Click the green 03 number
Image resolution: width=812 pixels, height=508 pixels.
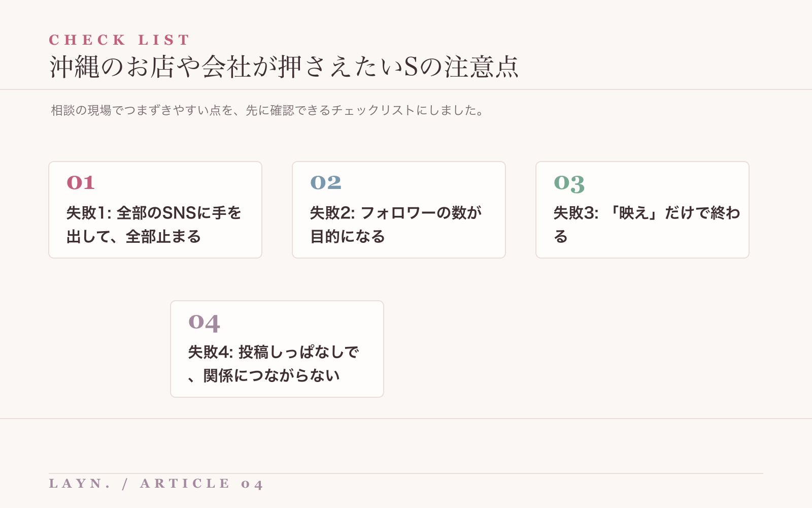point(569,184)
